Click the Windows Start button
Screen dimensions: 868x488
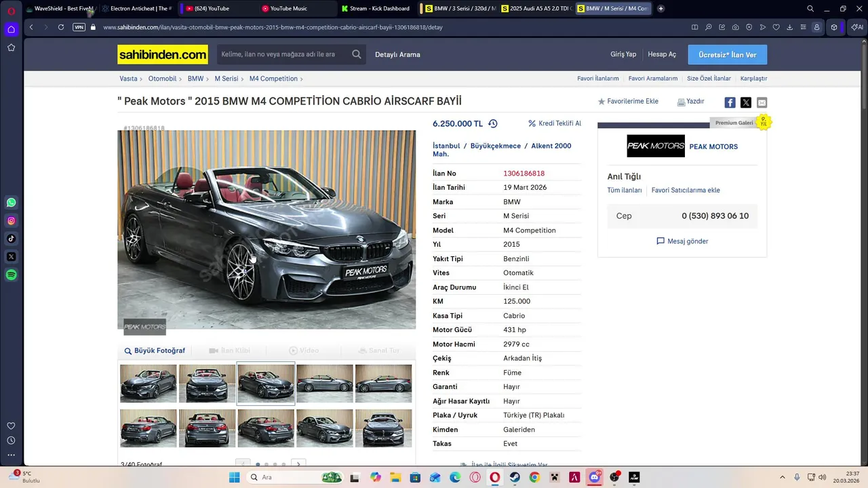[x=235, y=477]
